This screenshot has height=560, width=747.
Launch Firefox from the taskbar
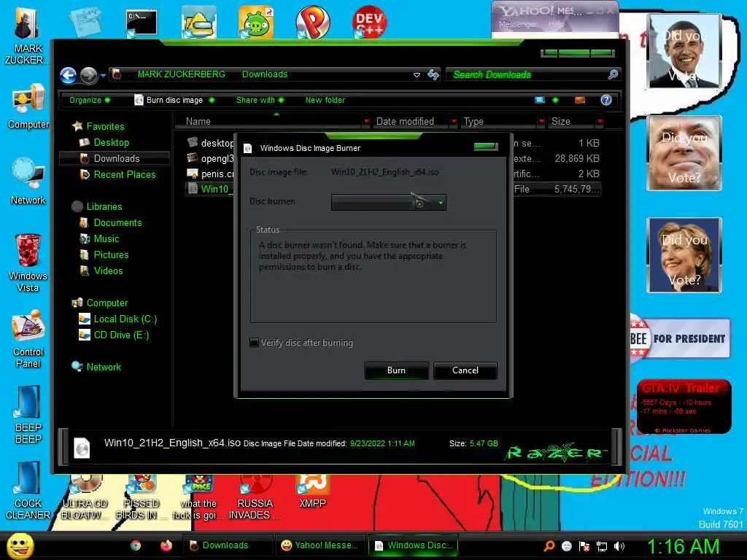click(166, 545)
